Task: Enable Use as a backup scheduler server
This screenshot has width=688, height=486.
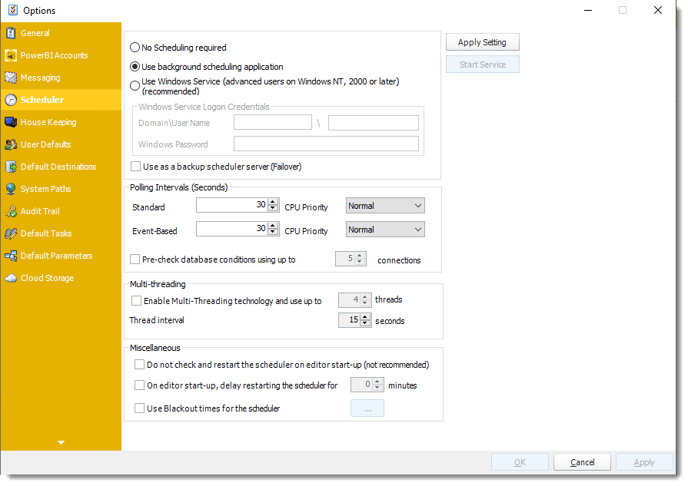Action: pos(136,167)
